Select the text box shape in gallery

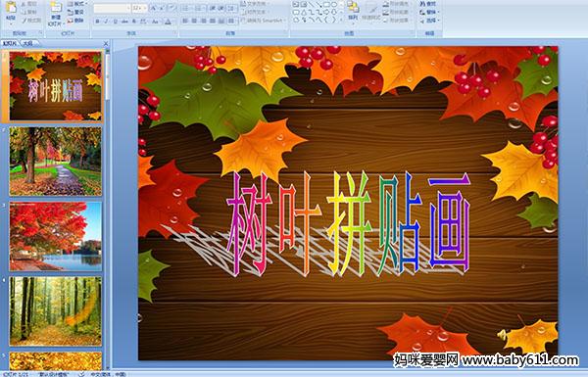click(296, 4)
